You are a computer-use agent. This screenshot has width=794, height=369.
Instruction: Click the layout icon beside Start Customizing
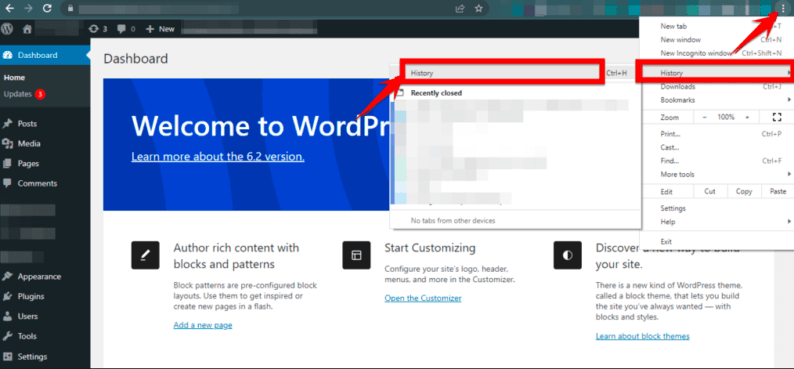click(x=356, y=255)
